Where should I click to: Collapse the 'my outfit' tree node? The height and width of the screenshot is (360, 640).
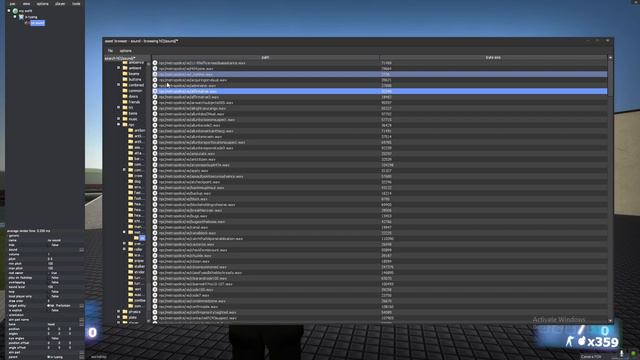(9, 11)
